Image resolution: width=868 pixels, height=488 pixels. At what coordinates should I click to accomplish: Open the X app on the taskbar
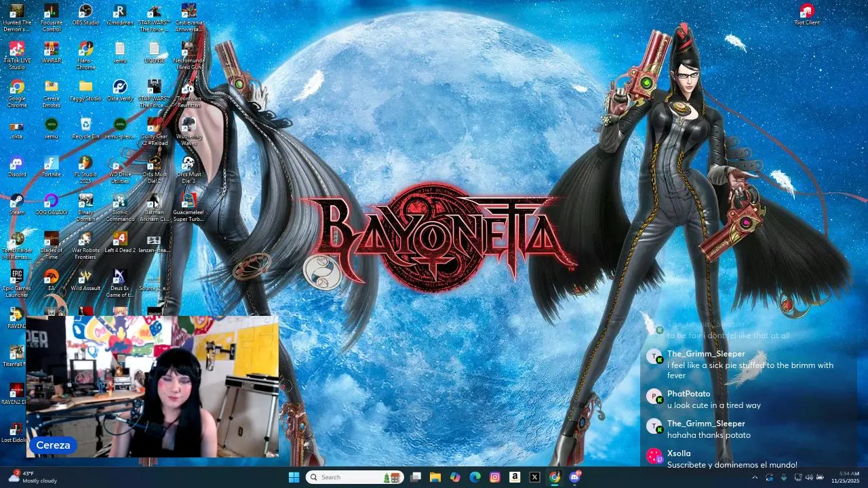click(x=534, y=477)
